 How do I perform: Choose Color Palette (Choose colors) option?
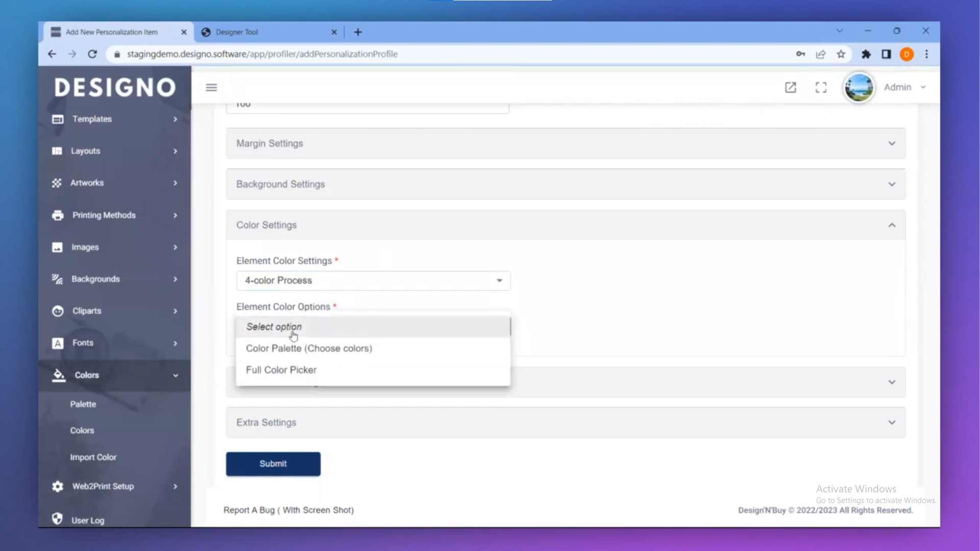309,348
